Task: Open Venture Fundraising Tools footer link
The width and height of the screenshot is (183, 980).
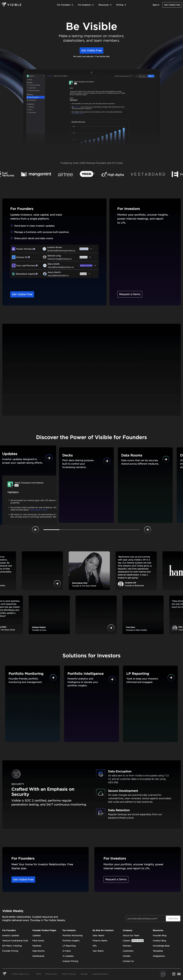Action: [15, 940]
